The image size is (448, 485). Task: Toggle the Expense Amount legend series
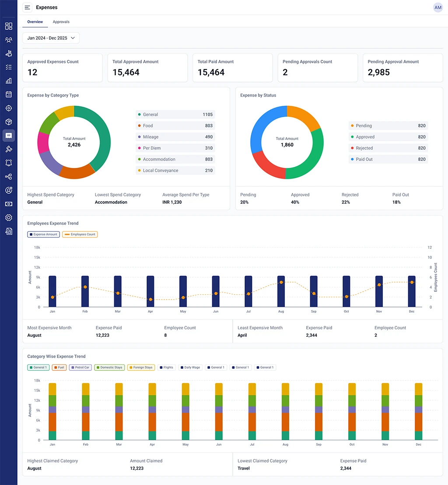(x=44, y=234)
